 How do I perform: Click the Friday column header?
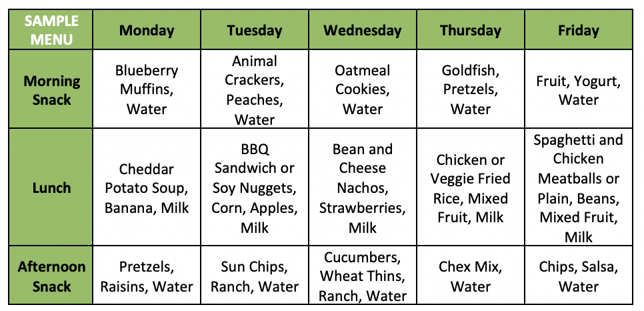click(579, 30)
